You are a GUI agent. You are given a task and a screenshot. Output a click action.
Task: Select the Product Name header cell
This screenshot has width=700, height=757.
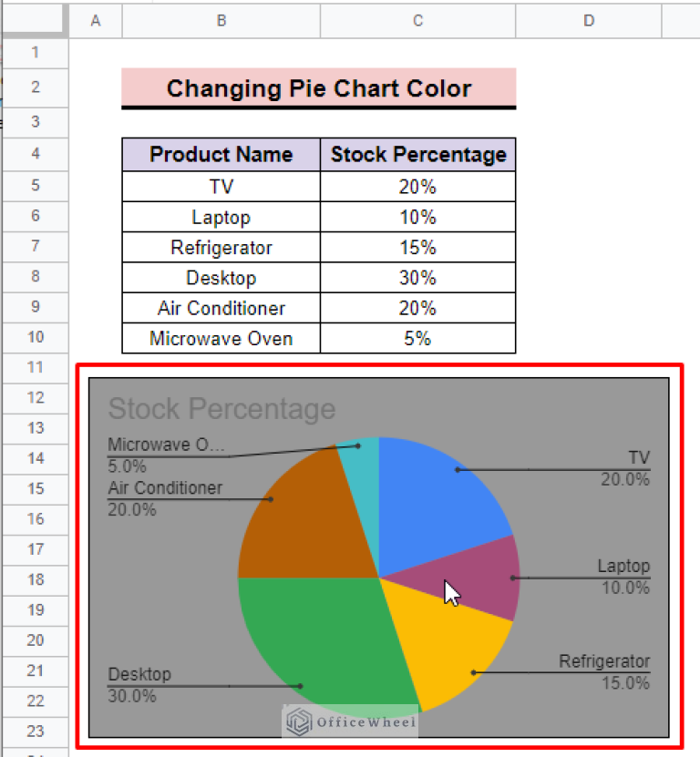click(221, 155)
